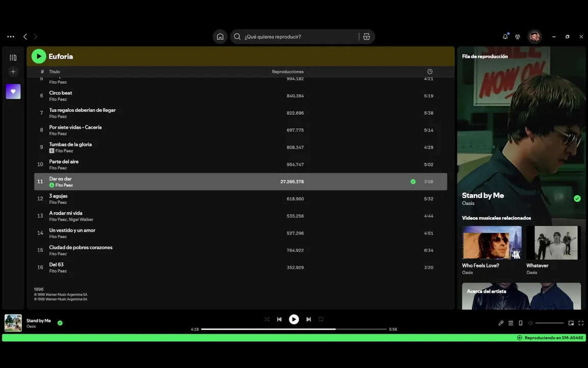
Task: Toggle saved checkmark in the queue panel
Action: coord(577,199)
